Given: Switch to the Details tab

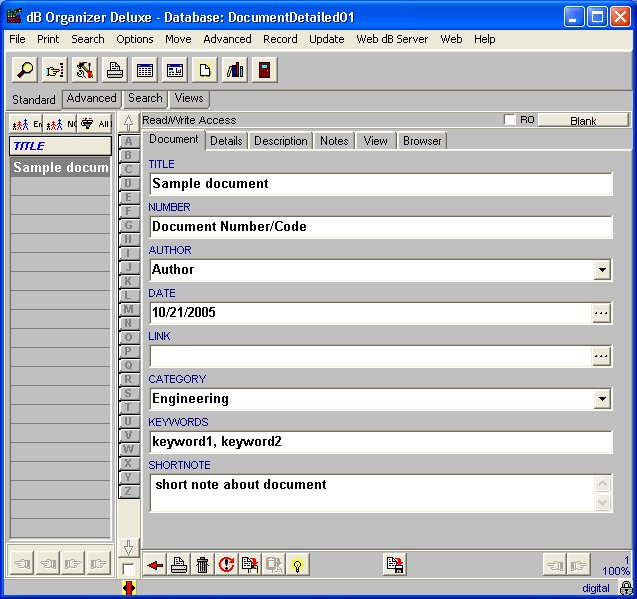Looking at the screenshot, I should pyautogui.click(x=226, y=141).
